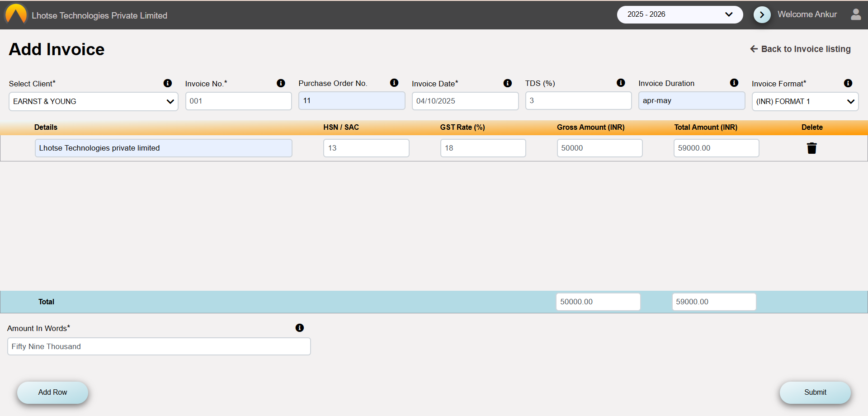Viewport: 868px width, 416px height.
Task: Click the Add Row button
Action: click(x=52, y=392)
